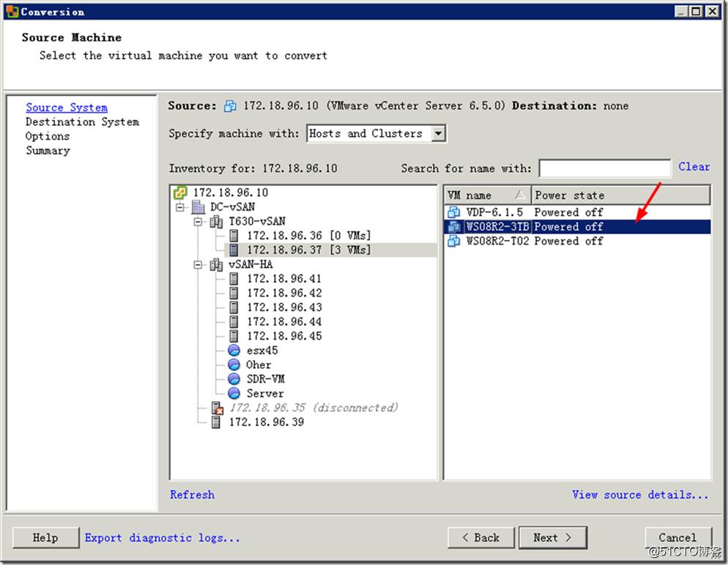The width and height of the screenshot is (728, 565).
Task: Select the WS08R2-T02 VM icon
Action: click(454, 241)
